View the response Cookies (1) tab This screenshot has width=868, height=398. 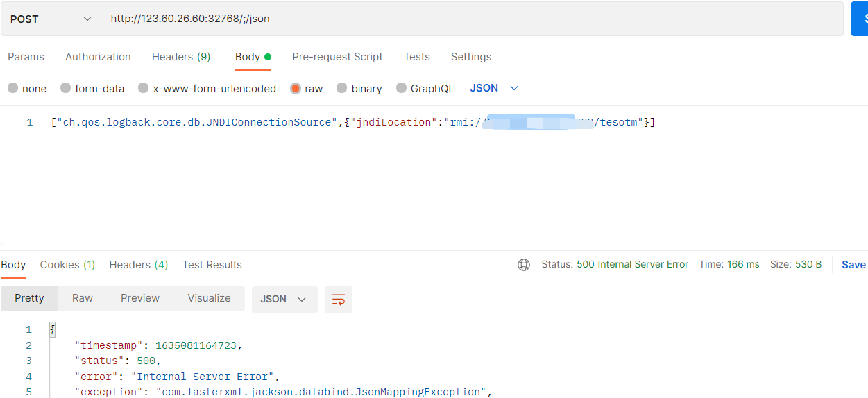coord(67,265)
